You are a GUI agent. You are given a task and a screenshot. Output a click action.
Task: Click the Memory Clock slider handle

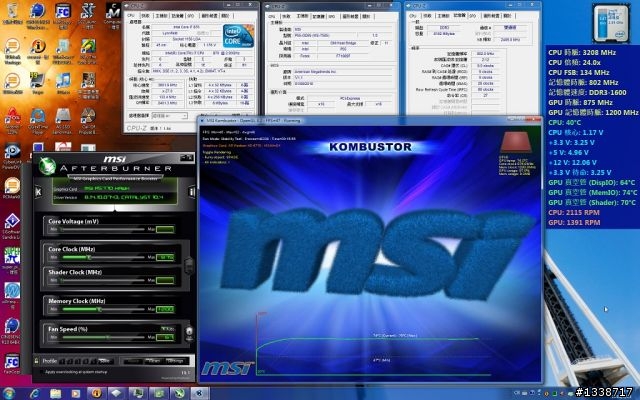99,309
